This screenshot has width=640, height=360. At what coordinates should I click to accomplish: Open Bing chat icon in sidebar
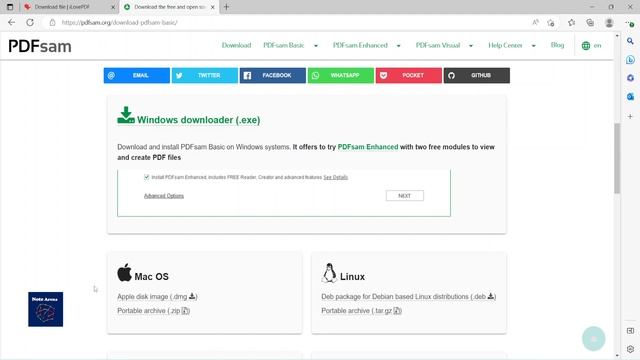pyautogui.click(x=630, y=60)
